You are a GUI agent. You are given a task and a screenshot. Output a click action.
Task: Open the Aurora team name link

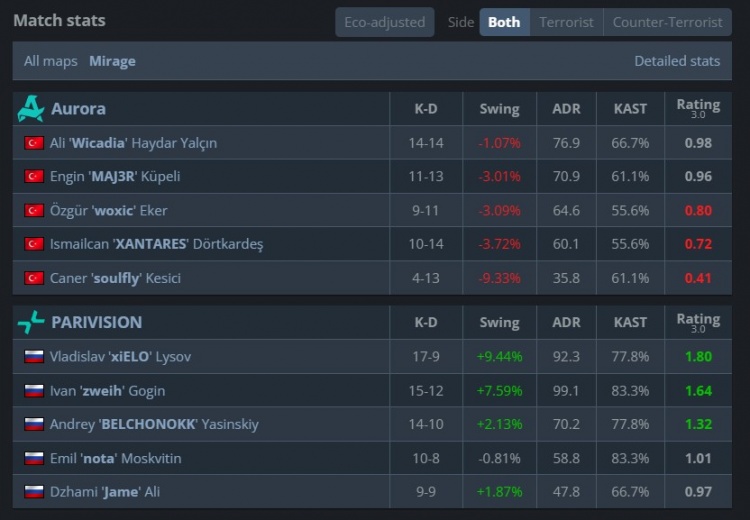pyautogui.click(x=78, y=109)
